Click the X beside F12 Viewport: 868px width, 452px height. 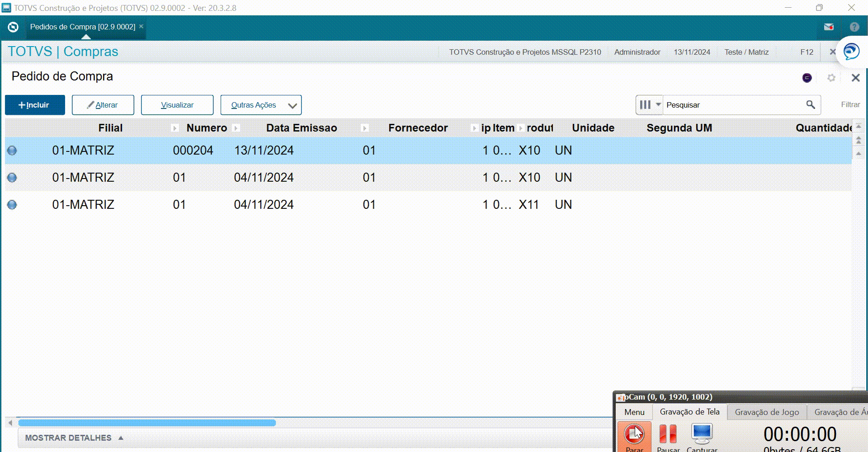pos(832,52)
